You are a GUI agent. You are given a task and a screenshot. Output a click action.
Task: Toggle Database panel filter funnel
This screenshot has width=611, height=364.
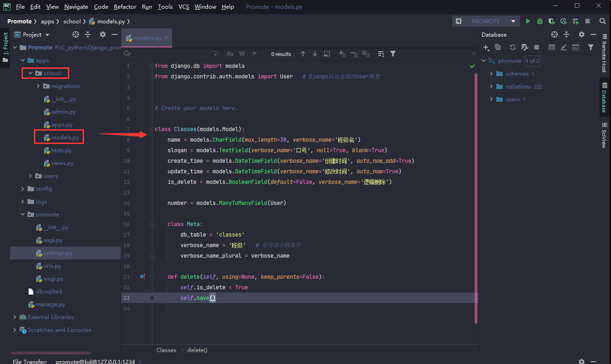point(591,47)
